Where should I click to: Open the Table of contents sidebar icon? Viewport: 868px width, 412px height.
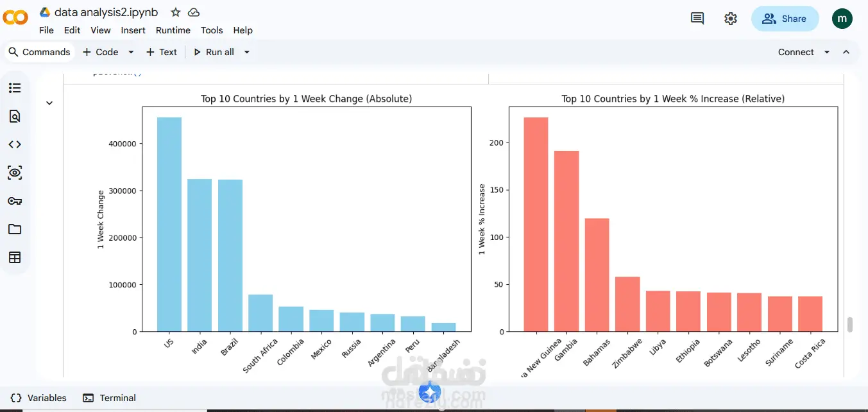15,88
